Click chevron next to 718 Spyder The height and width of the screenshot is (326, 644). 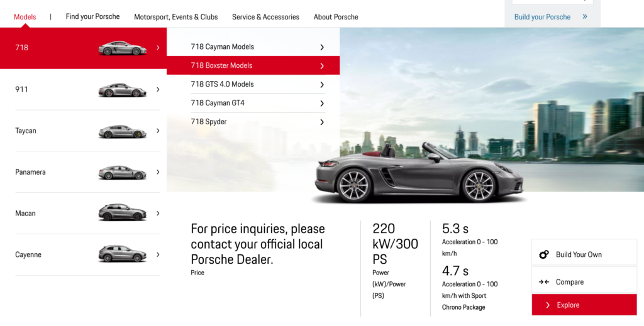click(322, 122)
